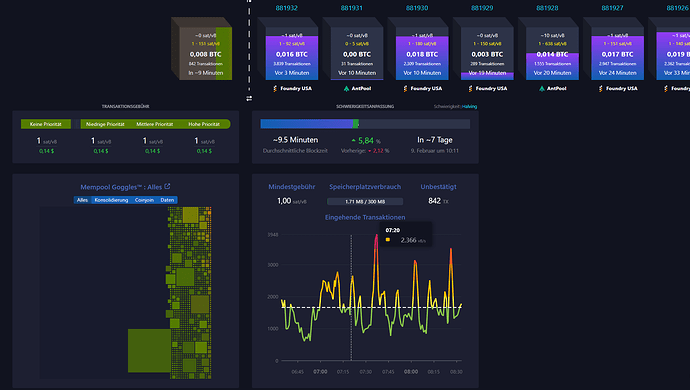Click the Halving link next to Schwierigkeit
This screenshot has width=690, height=390.
[x=469, y=107]
